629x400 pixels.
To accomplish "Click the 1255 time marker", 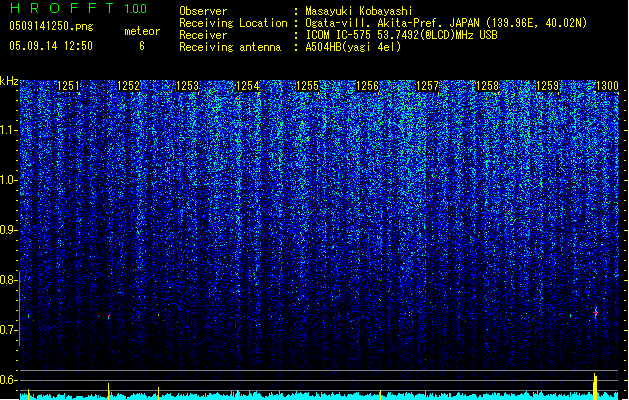I will pyautogui.click(x=307, y=85).
